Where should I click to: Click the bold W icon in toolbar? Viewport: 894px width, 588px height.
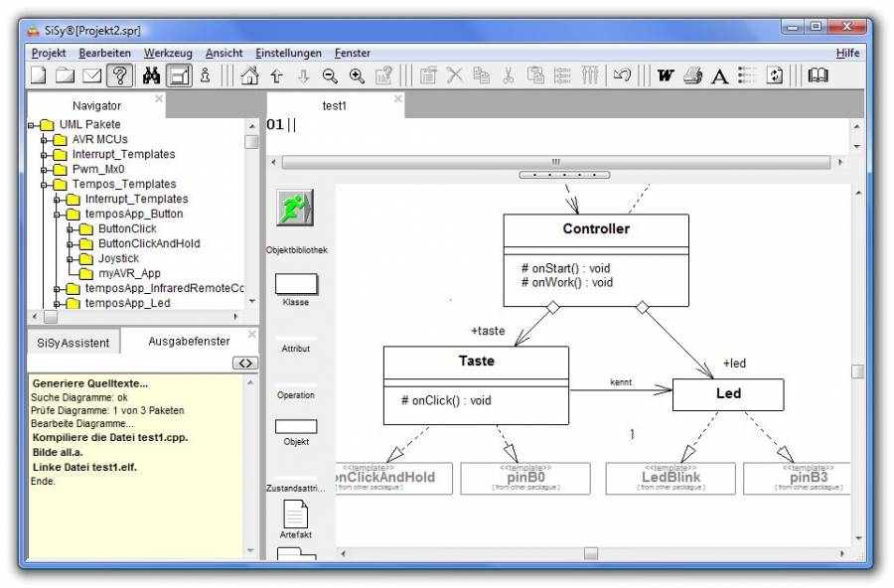click(x=666, y=75)
